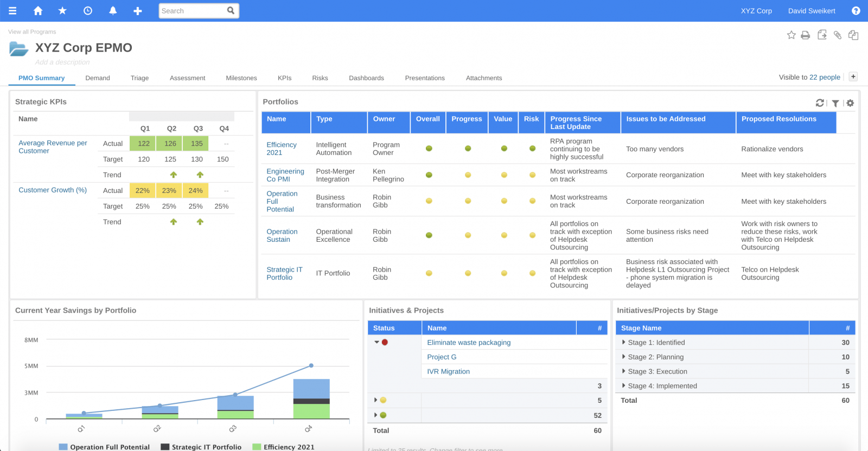Expand the yellow status project group
This screenshot has height=451, width=868.
point(375,400)
